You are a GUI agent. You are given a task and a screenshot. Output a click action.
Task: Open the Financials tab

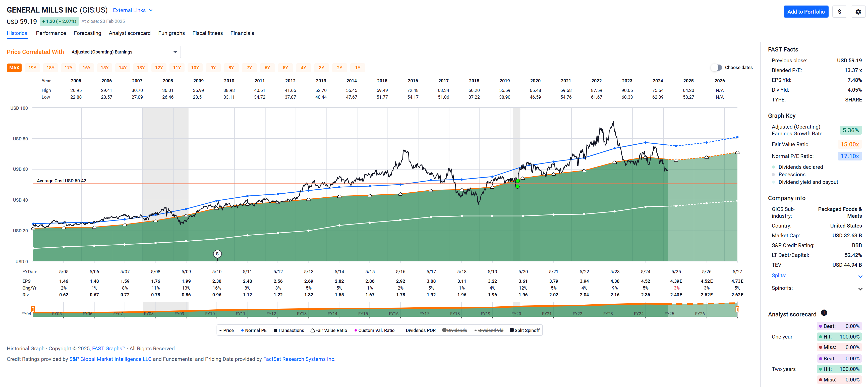242,33
